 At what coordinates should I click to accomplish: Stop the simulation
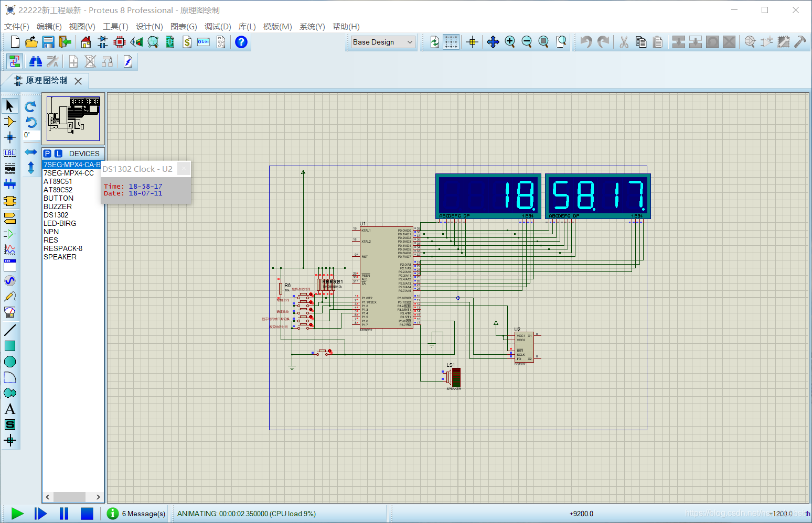87,514
